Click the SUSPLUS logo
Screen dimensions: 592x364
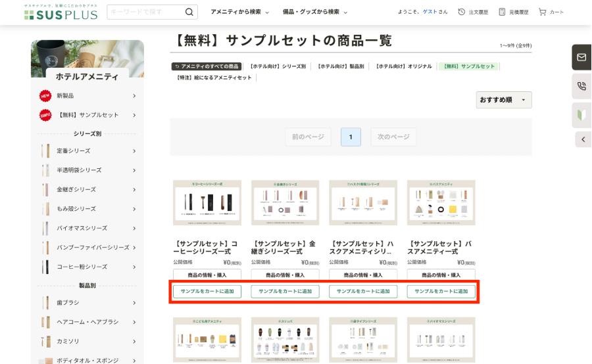pos(61,12)
